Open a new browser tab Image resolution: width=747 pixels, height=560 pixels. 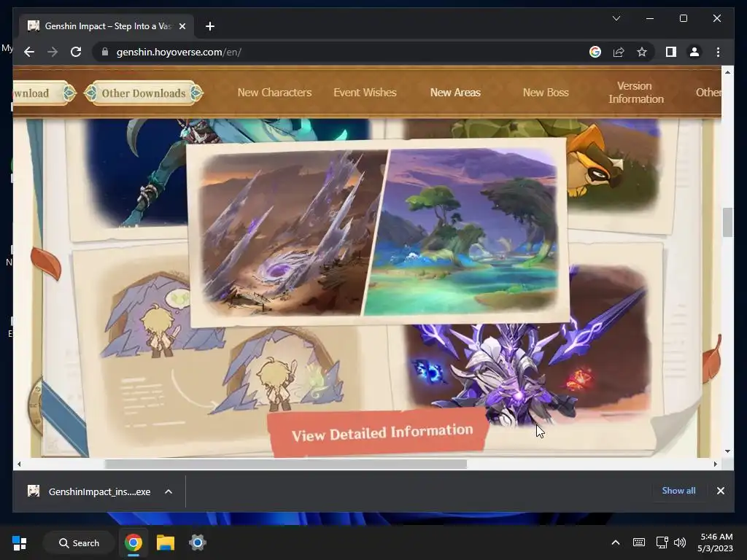[210, 26]
